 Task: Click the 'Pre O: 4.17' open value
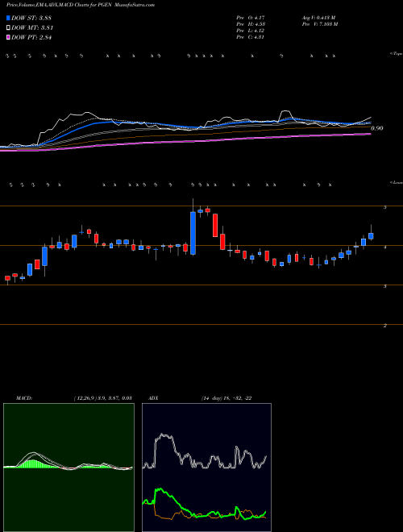tap(251, 18)
